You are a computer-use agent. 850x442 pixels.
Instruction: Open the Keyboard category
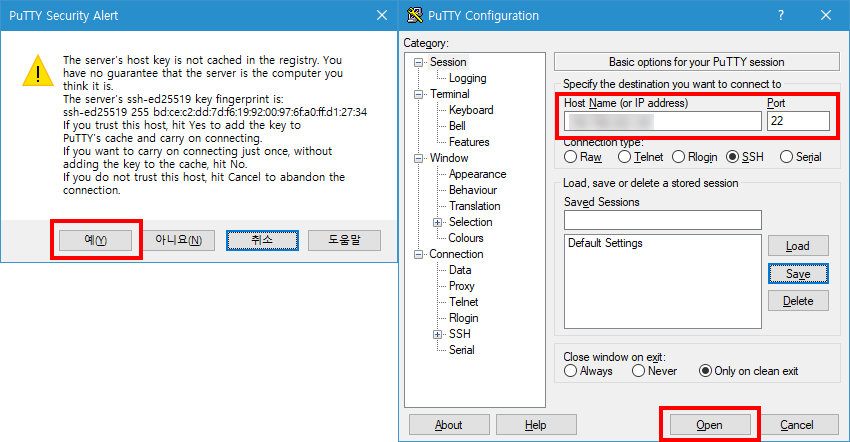click(471, 110)
